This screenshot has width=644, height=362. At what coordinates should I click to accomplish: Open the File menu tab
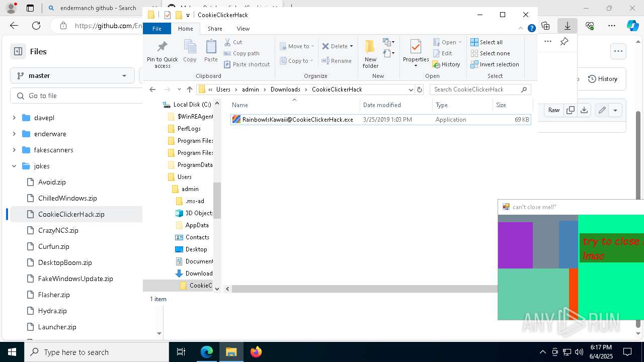(x=157, y=29)
